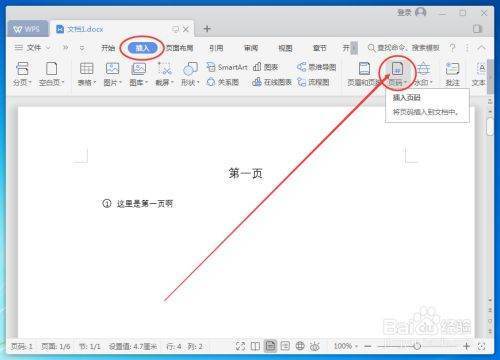Viewport: 500px width, 360px height.
Task: Open the document tab display options icon
Action: tap(175, 29)
